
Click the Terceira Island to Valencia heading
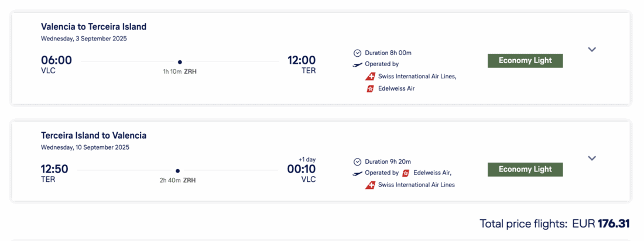[94, 135]
